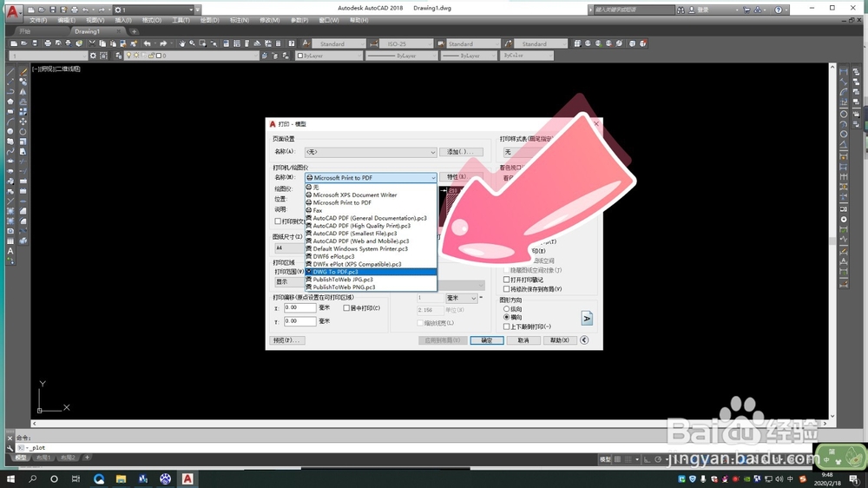
Task: Open the 修改(M) menu
Action: [270, 21]
